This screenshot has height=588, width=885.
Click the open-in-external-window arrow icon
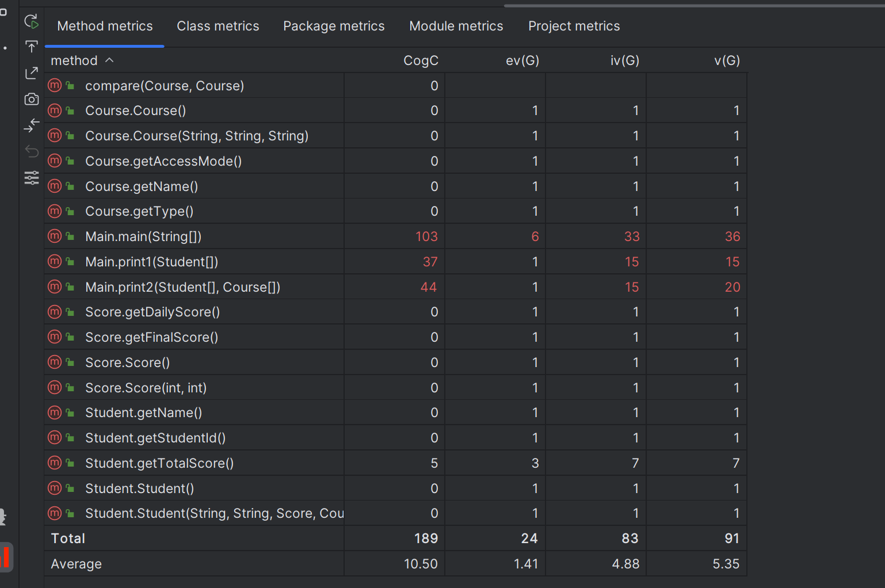coord(32,73)
